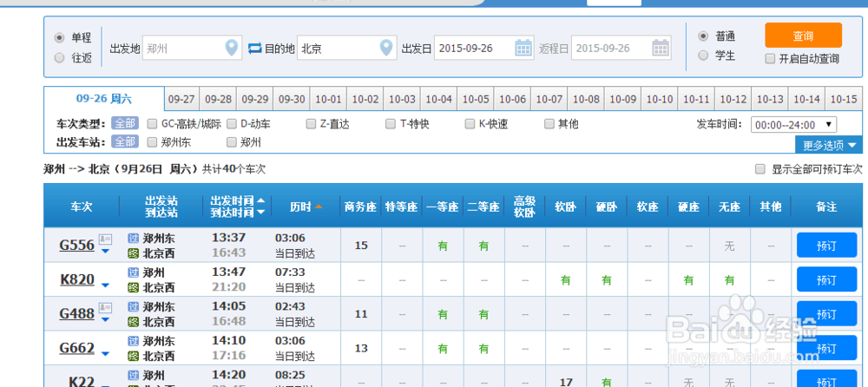Click the orange 查询 search button
Image resolution: width=868 pixels, height=387 pixels.
click(x=803, y=36)
